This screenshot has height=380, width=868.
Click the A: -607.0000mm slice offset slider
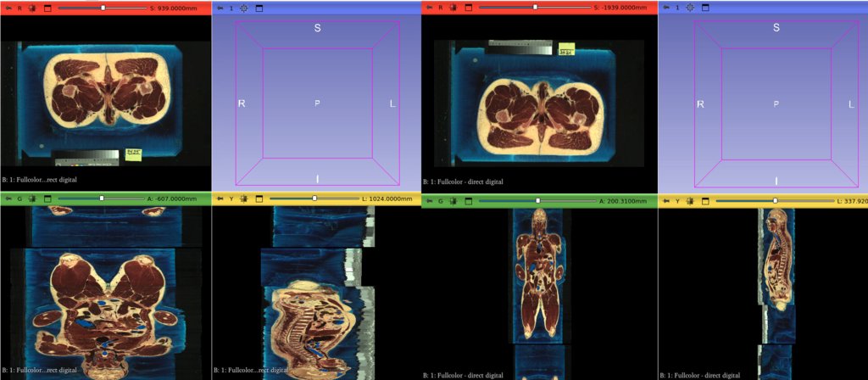[x=102, y=198]
